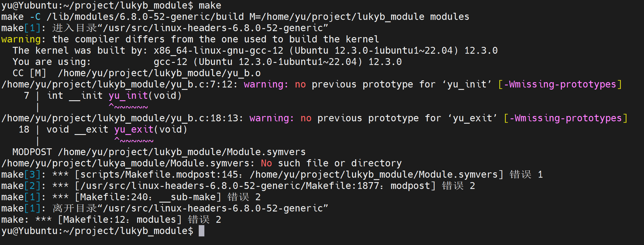Click the red 'No' in the no such file error
Image resolution: width=644 pixels, height=245 pixels.
coord(266,163)
